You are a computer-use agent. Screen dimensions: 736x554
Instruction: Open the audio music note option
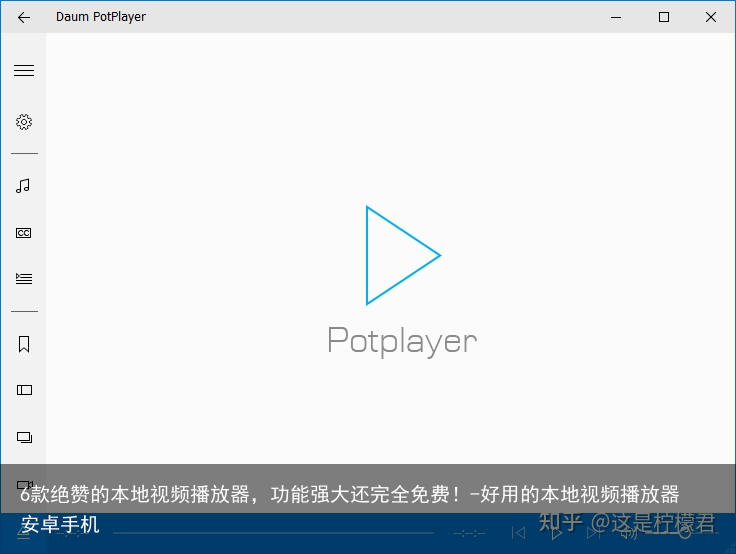click(x=24, y=185)
